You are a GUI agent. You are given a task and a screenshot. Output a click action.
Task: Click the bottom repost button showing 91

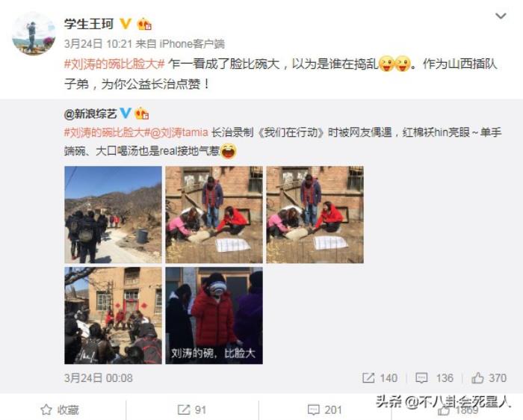[192, 410]
